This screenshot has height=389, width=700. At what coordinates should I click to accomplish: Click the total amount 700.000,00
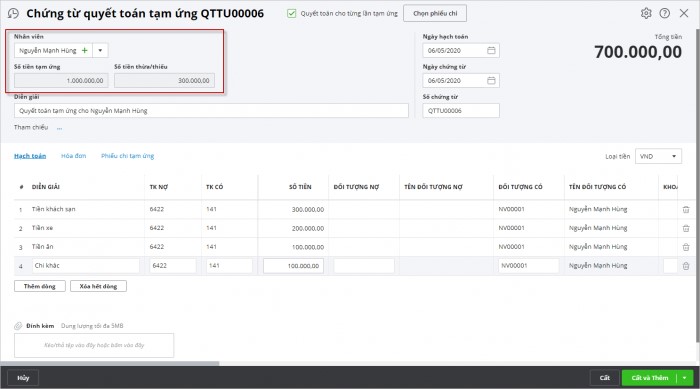point(638,52)
